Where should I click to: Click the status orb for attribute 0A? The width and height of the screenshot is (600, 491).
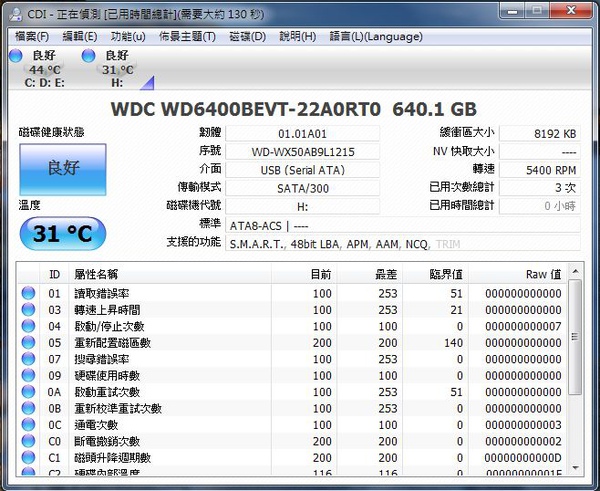[28, 392]
